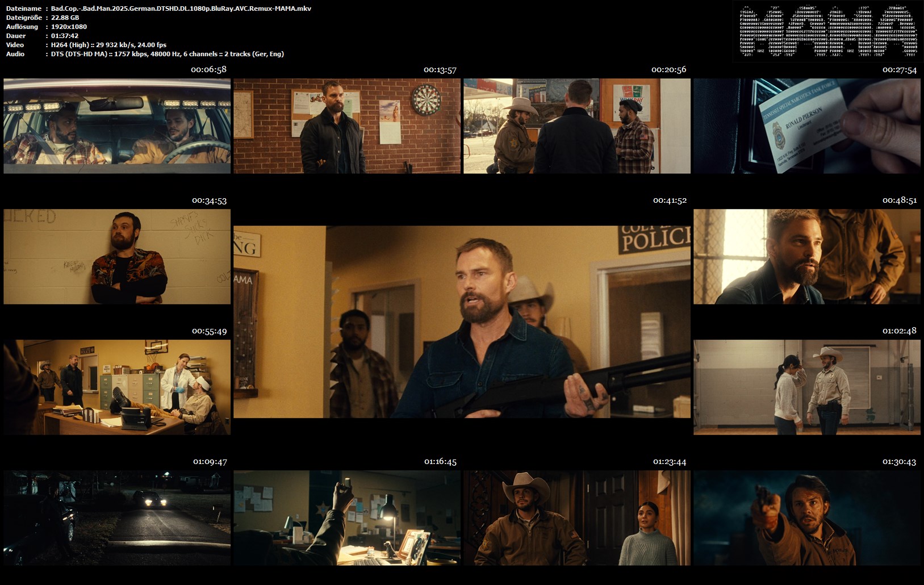
Task: Open the gym frame with woman and deputy
Action: coord(807,387)
